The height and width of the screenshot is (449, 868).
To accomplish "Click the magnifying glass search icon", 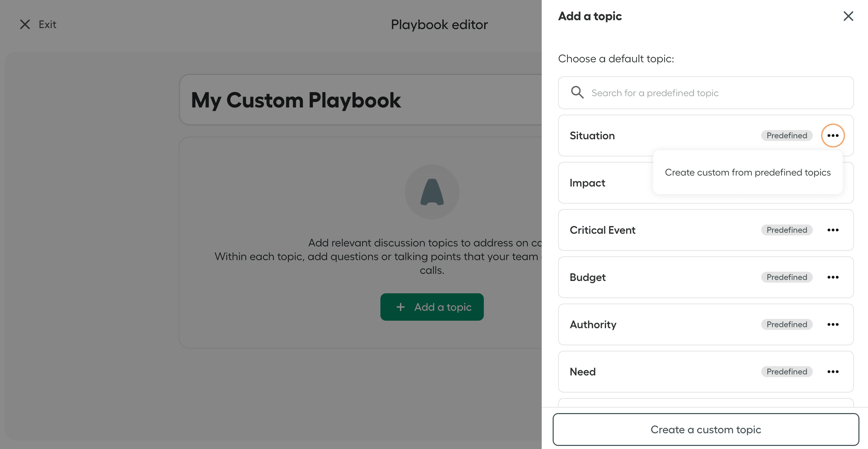I will pyautogui.click(x=577, y=92).
